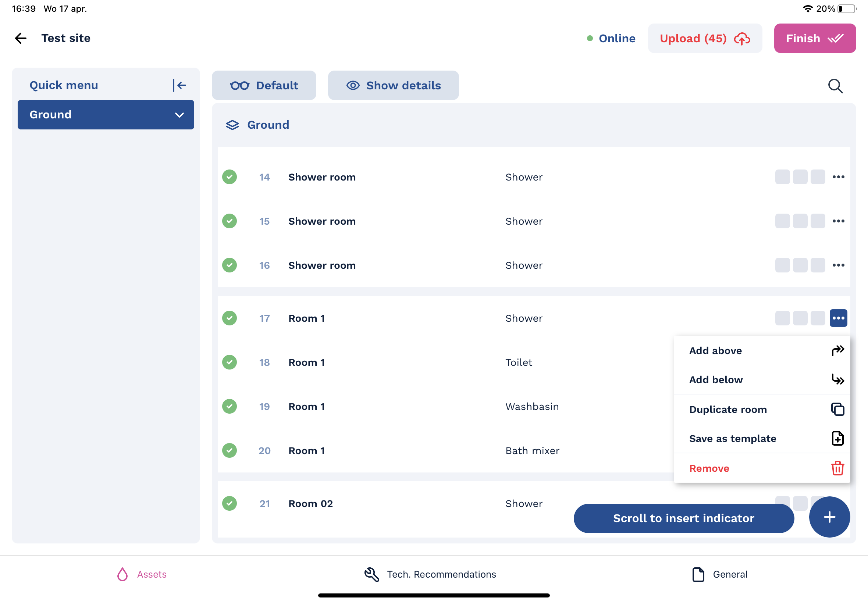Toggle Show details eye button
The width and height of the screenshot is (868, 603).
(393, 86)
